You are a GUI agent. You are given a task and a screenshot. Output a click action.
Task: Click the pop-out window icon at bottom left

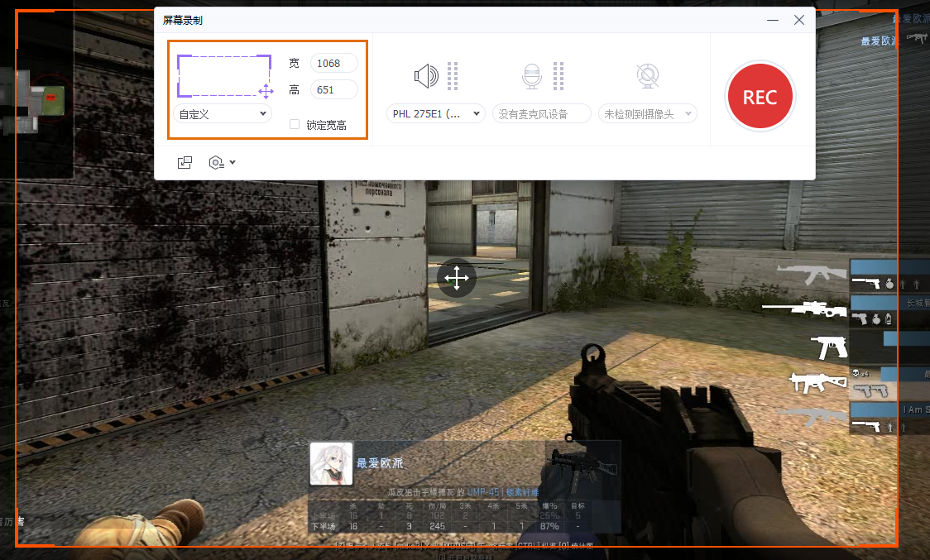click(x=185, y=163)
